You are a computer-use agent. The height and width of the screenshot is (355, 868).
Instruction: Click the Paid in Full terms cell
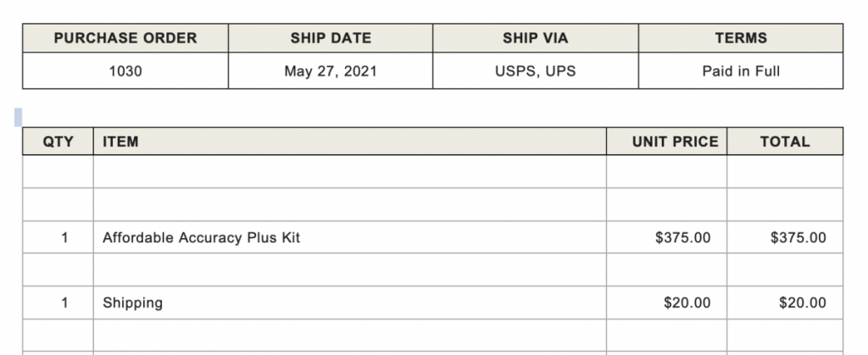pyautogui.click(x=741, y=71)
